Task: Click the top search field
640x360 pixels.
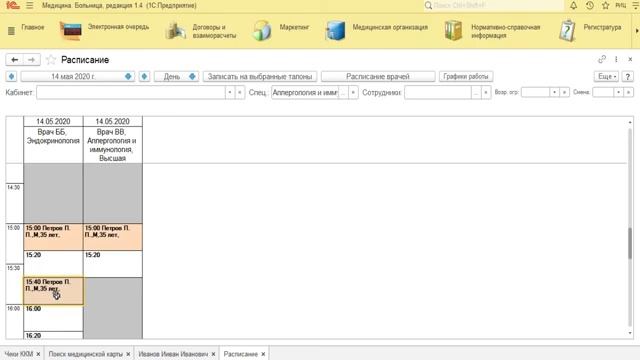Action: click(x=494, y=6)
